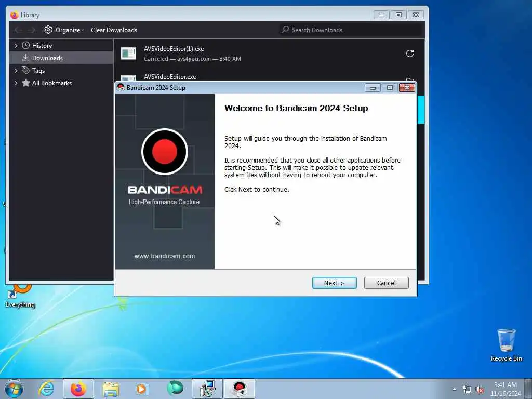The image size is (532, 399).
Task: Click the search magnifier icon in Library
Action: pyautogui.click(x=285, y=30)
